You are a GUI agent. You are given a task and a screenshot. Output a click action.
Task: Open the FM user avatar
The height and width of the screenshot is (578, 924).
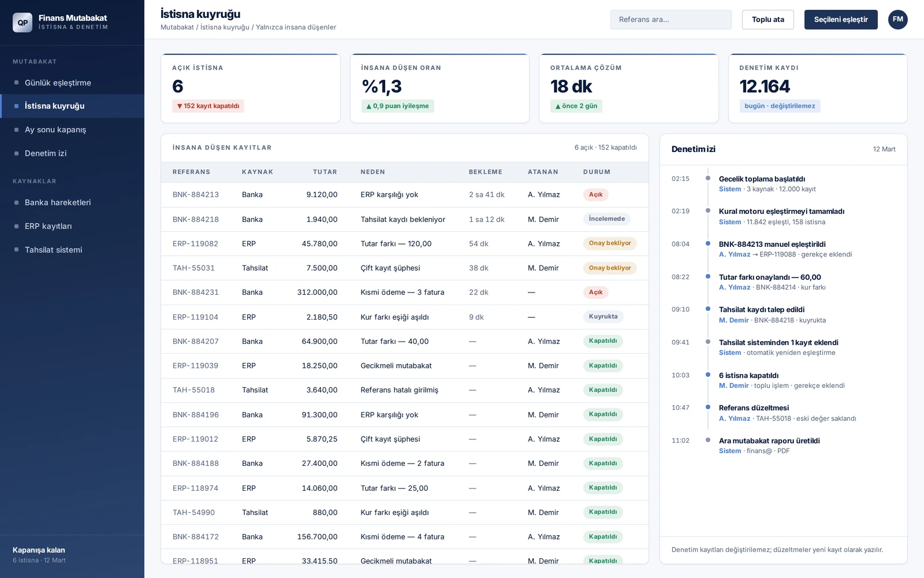[x=897, y=20]
